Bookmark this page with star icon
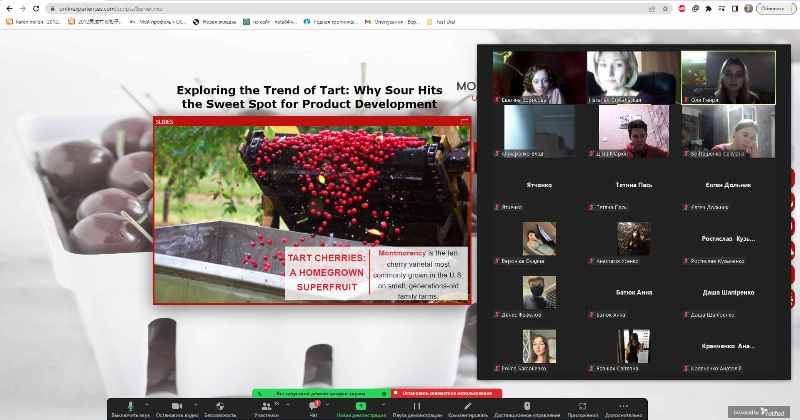 (665, 9)
